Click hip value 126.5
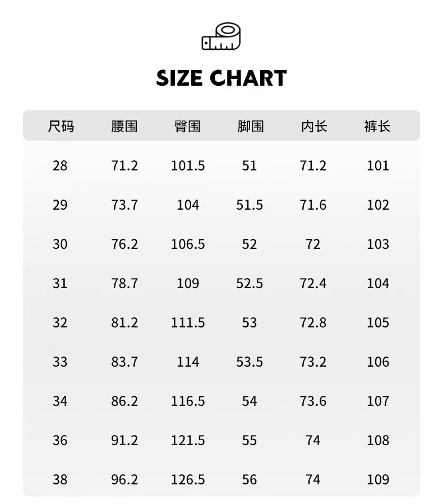Image resolution: width=443 pixels, height=504 pixels. pos(188,480)
